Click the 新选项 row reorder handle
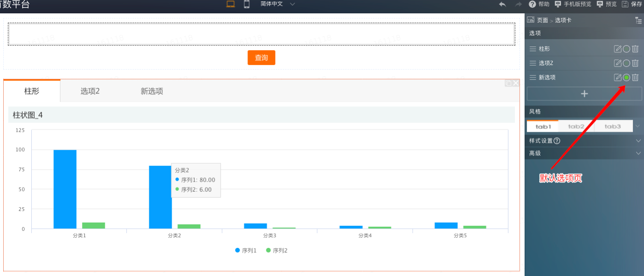Image resolution: width=644 pixels, height=276 pixels. [532, 77]
